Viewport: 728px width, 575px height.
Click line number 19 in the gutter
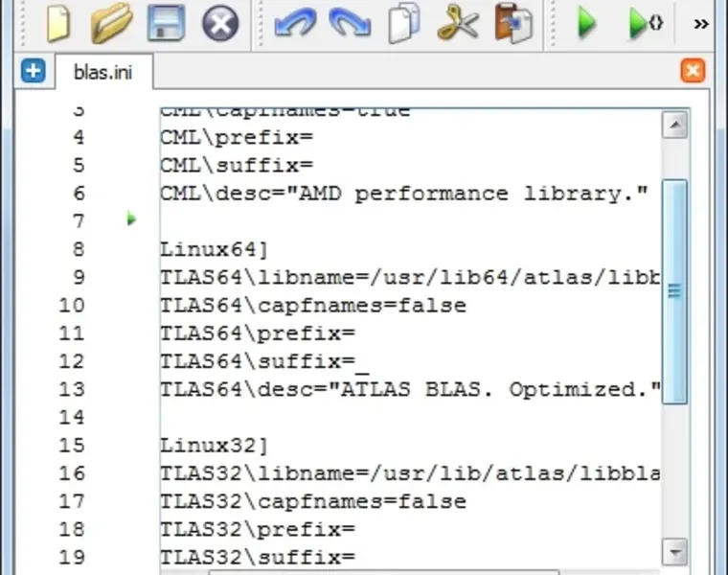pos(72,558)
